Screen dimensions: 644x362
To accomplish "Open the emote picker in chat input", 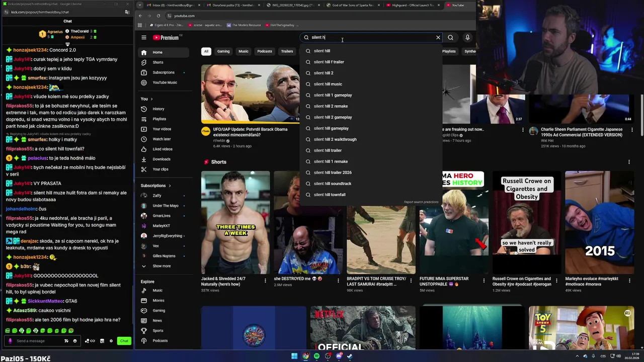I will click(75, 341).
